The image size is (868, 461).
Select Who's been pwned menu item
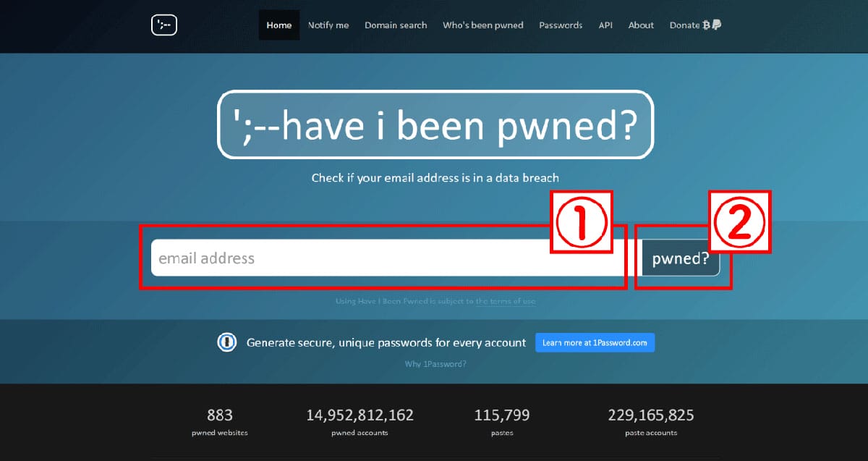pyautogui.click(x=483, y=25)
